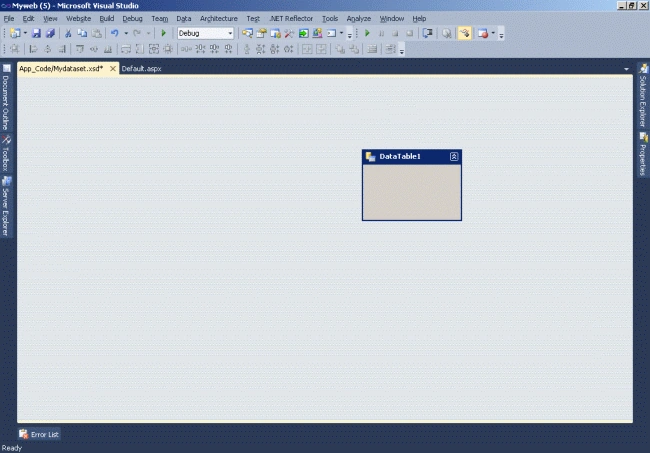Open the Undo history dropdown arrow

[126, 33]
